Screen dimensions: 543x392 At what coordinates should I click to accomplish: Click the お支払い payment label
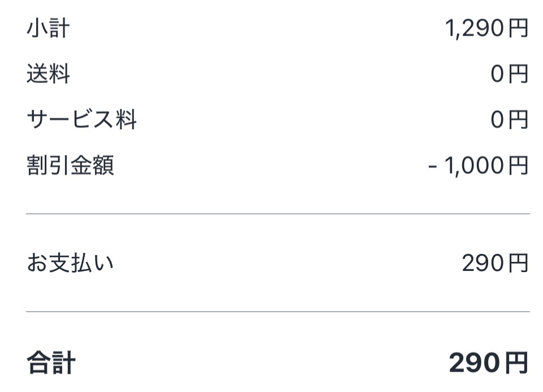click(70, 263)
